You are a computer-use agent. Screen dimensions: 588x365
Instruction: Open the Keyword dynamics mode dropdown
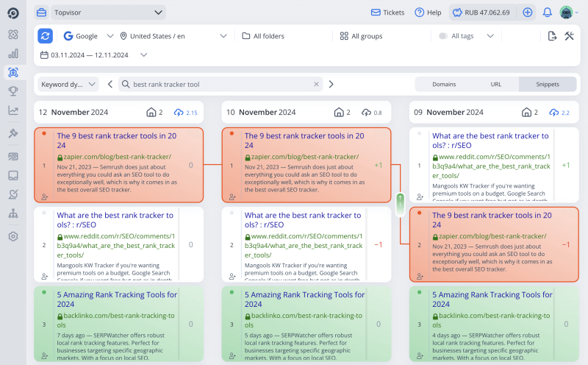(x=68, y=84)
